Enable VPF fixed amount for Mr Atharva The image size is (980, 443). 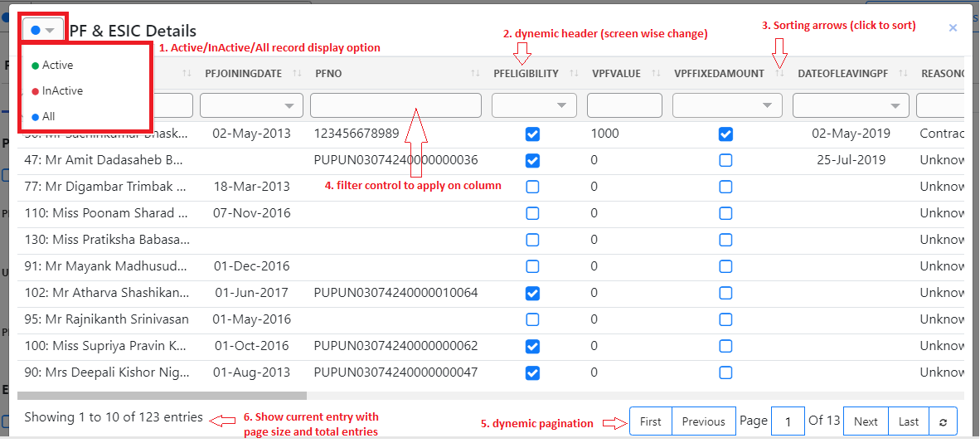[x=725, y=293]
